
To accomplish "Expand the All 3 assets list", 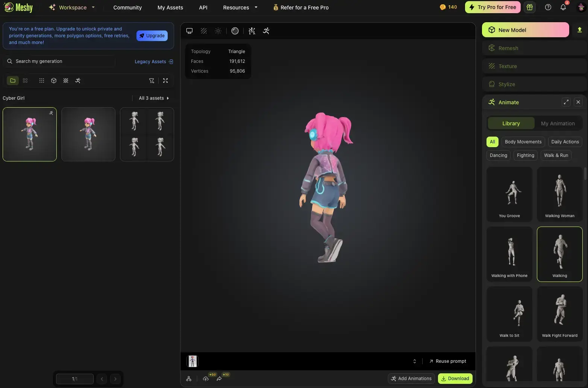I will [x=153, y=98].
